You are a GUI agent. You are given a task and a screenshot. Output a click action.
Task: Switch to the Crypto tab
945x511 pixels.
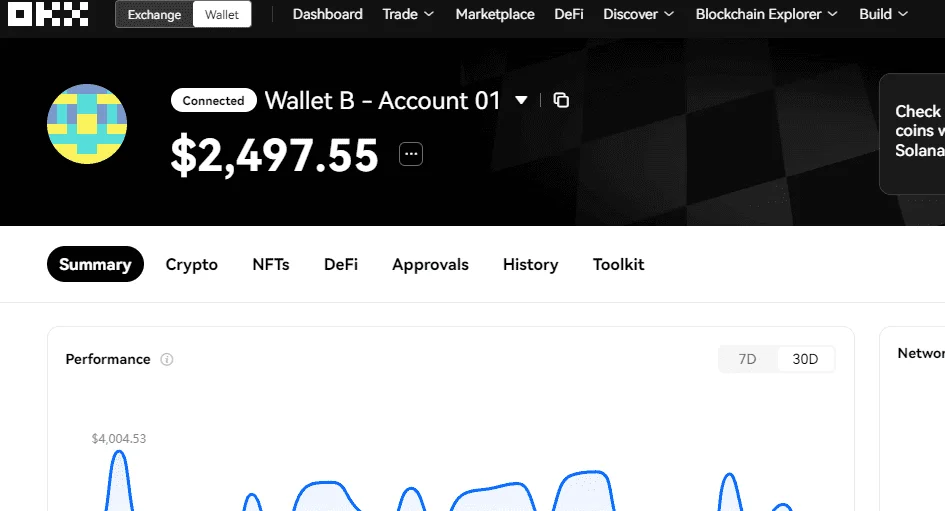click(192, 264)
